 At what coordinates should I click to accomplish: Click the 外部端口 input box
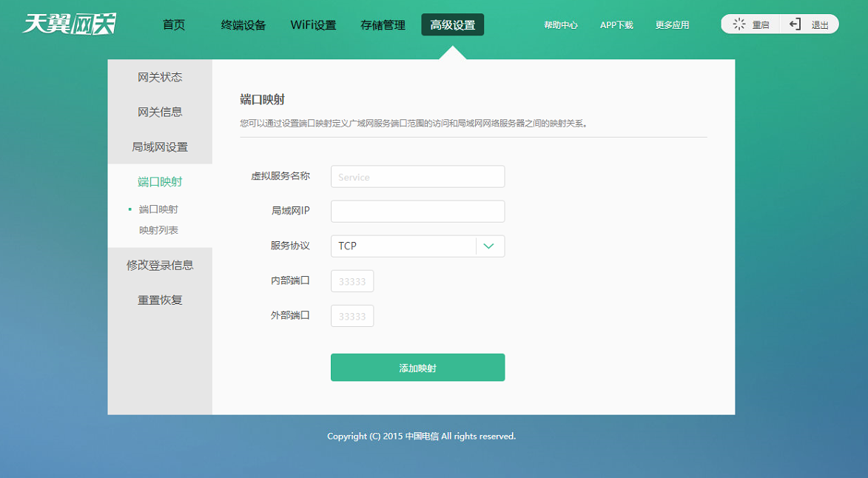(x=352, y=316)
